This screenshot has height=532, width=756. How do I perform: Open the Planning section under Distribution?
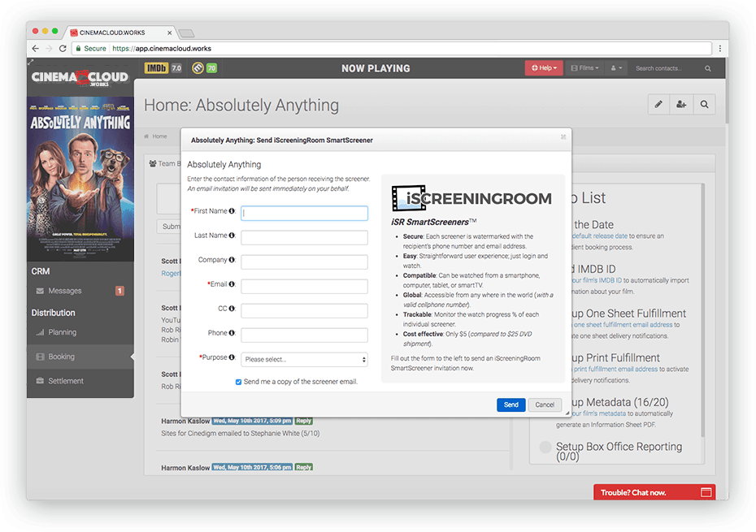(x=41, y=332)
